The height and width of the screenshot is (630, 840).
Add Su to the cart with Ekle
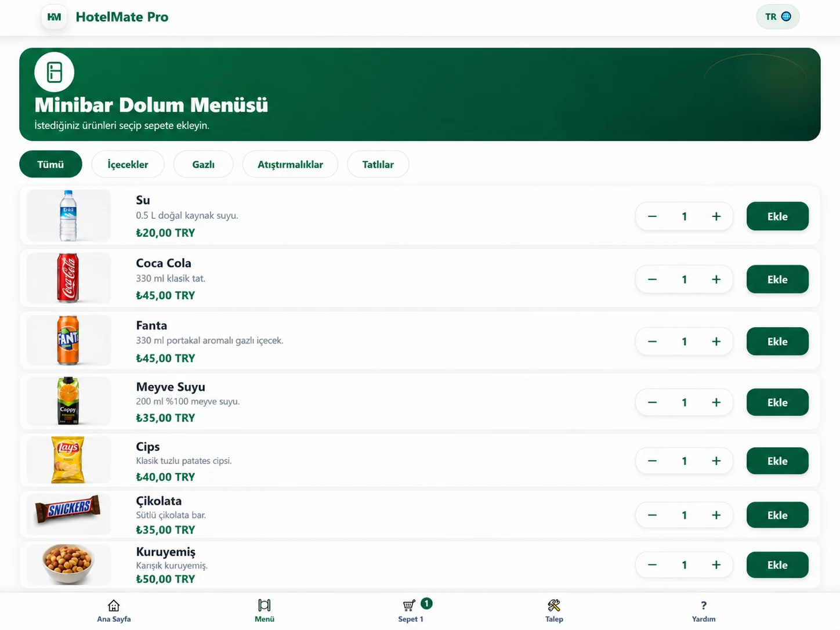[x=777, y=216]
